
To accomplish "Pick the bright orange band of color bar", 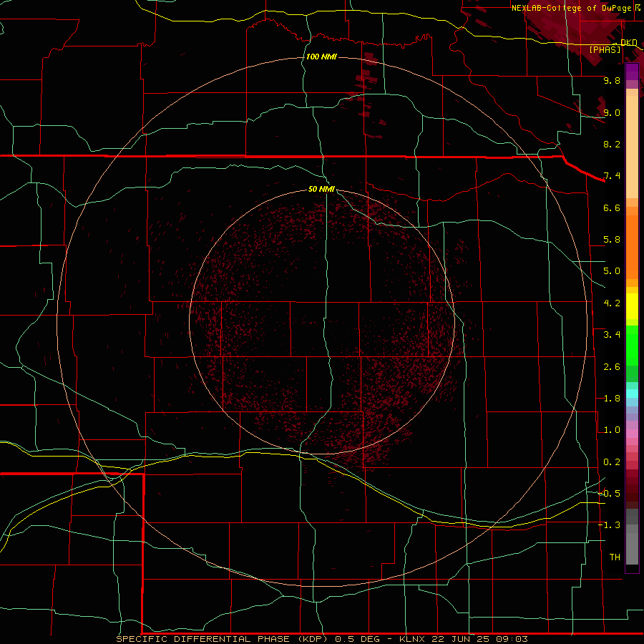I will click(x=632, y=247).
